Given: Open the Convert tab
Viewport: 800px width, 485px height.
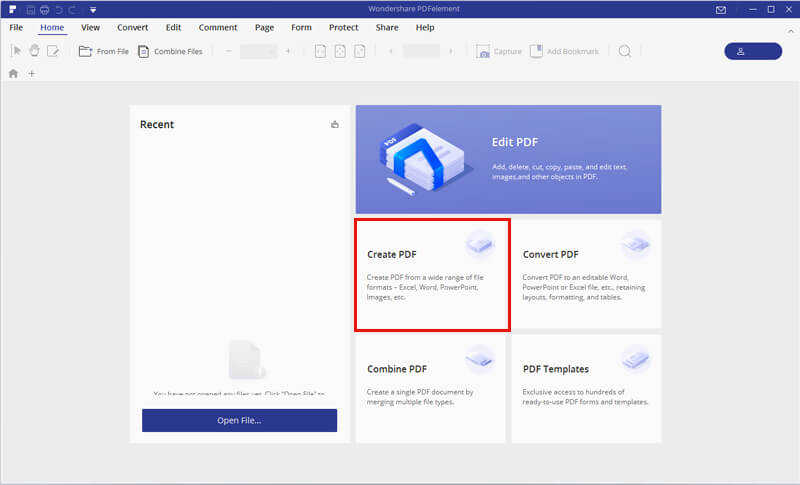Looking at the screenshot, I should coord(133,28).
